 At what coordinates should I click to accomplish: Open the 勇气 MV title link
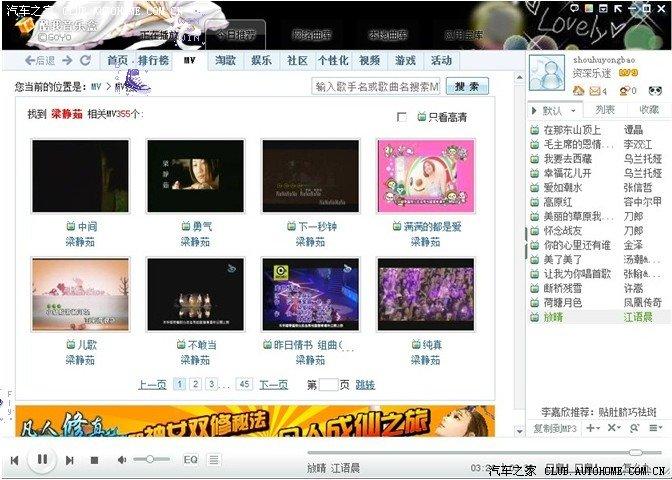pos(201,226)
